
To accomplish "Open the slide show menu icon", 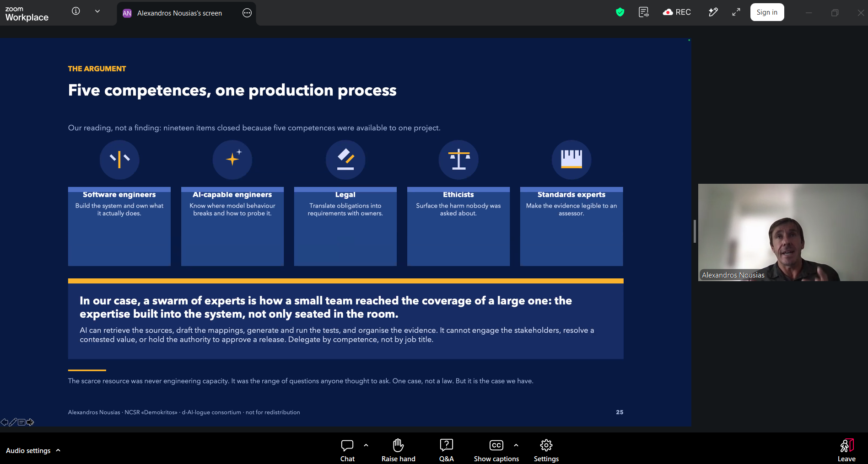I will pos(22,422).
